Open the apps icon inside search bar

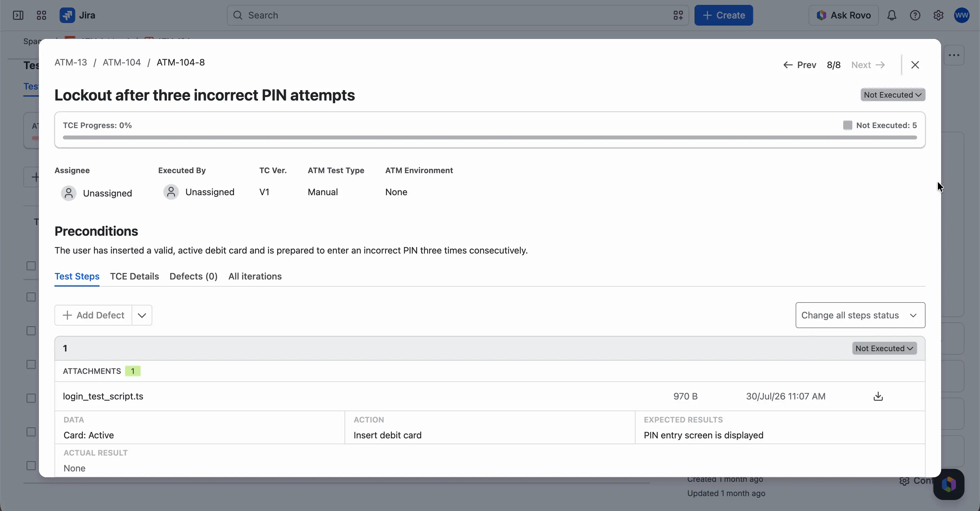pyautogui.click(x=678, y=15)
